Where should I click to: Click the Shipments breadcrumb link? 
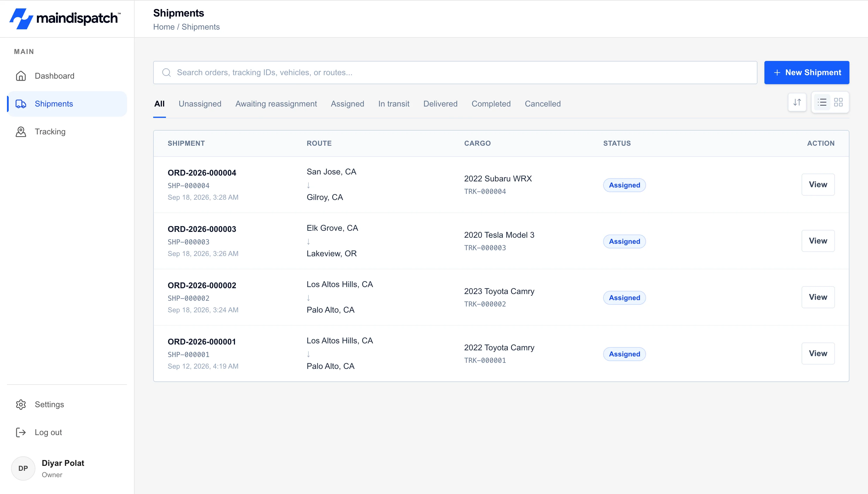tap(201, 27)
